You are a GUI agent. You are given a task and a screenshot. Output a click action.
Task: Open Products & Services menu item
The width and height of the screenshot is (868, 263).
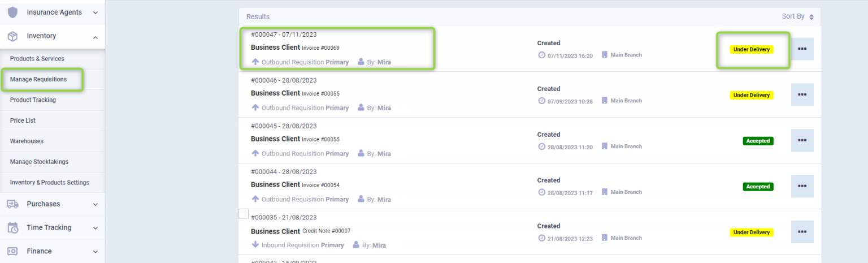[x=37, y=59]
